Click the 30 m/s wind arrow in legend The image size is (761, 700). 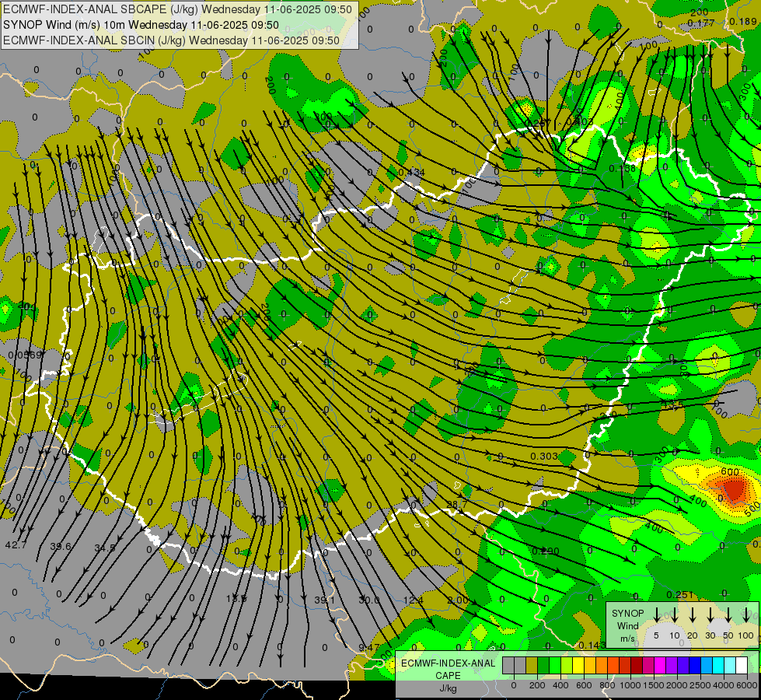(x=710, y=614)
